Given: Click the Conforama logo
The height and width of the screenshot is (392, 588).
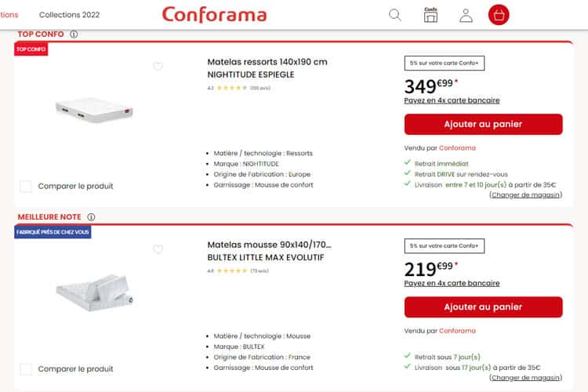Looking at the screenshot, I should point(214,15).
